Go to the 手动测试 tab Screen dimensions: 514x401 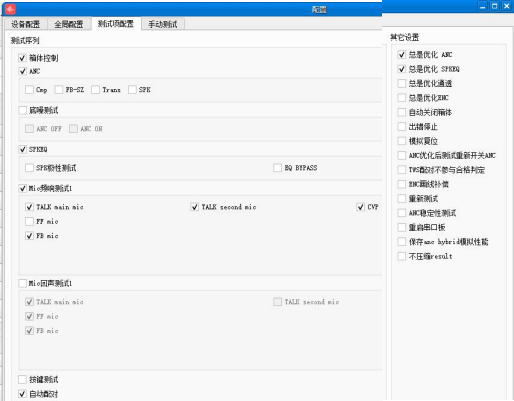(x=163, y=24)
